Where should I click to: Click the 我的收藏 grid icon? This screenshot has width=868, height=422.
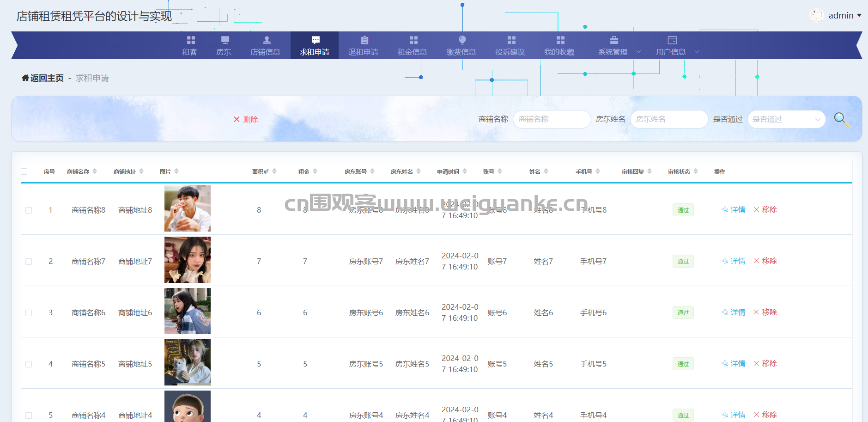click(560, 40)
